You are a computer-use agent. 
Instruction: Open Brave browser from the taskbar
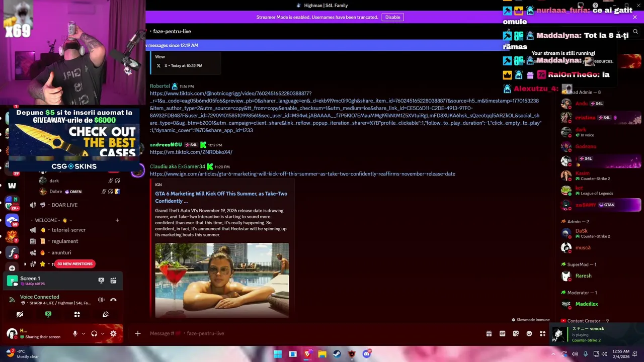[x=307, y=354]
